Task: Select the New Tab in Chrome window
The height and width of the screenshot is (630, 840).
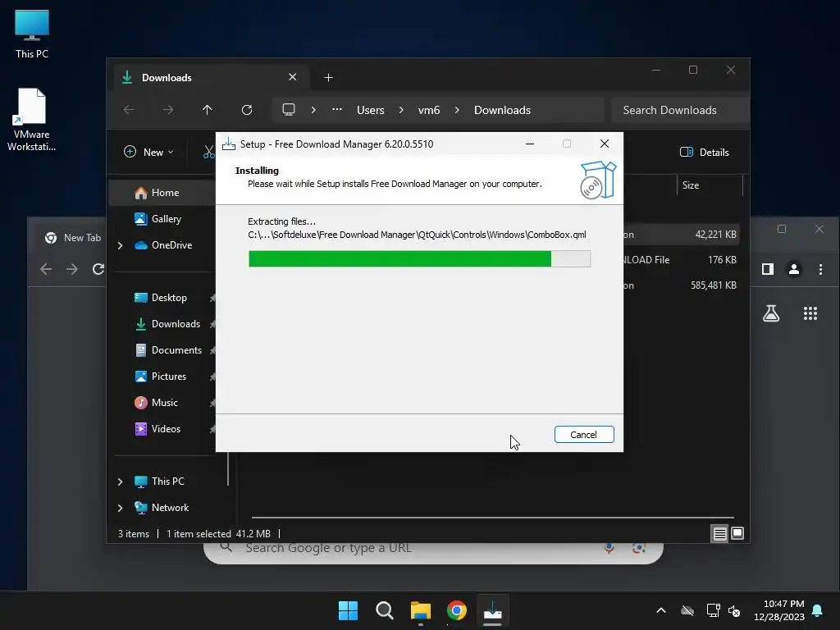Action: click(72, 237)
